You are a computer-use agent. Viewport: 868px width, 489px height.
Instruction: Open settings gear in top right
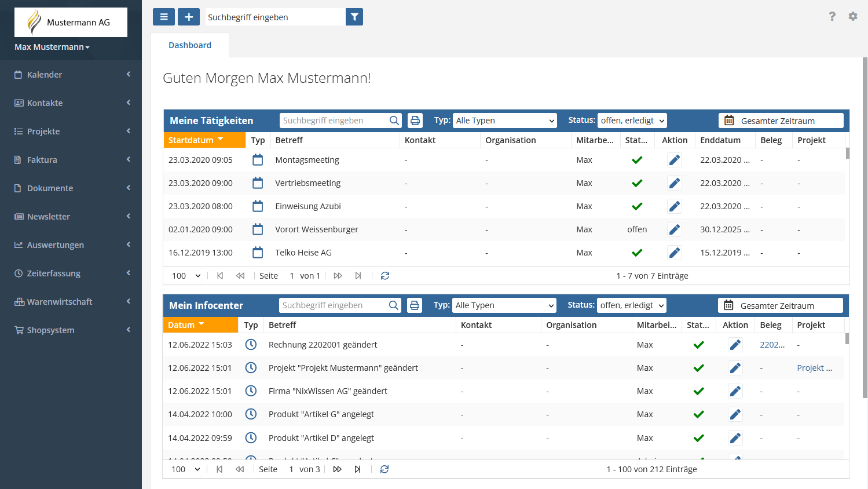tap(853, 16)
